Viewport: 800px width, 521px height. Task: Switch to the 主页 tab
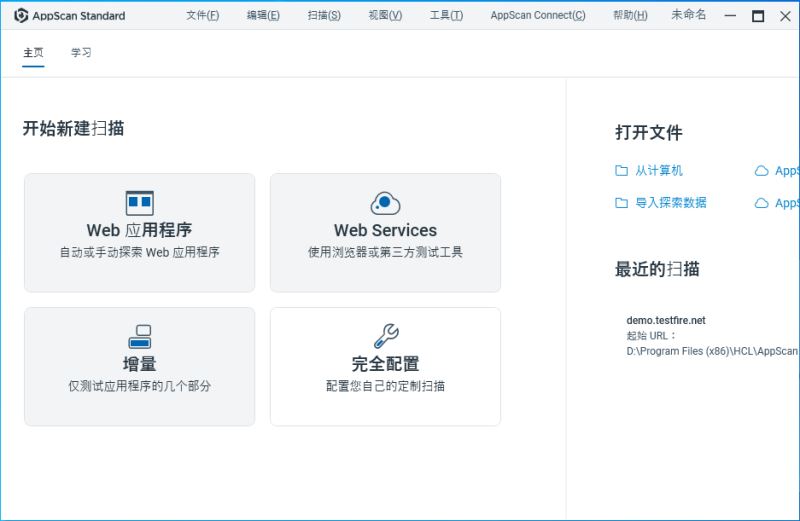(33, 53)
